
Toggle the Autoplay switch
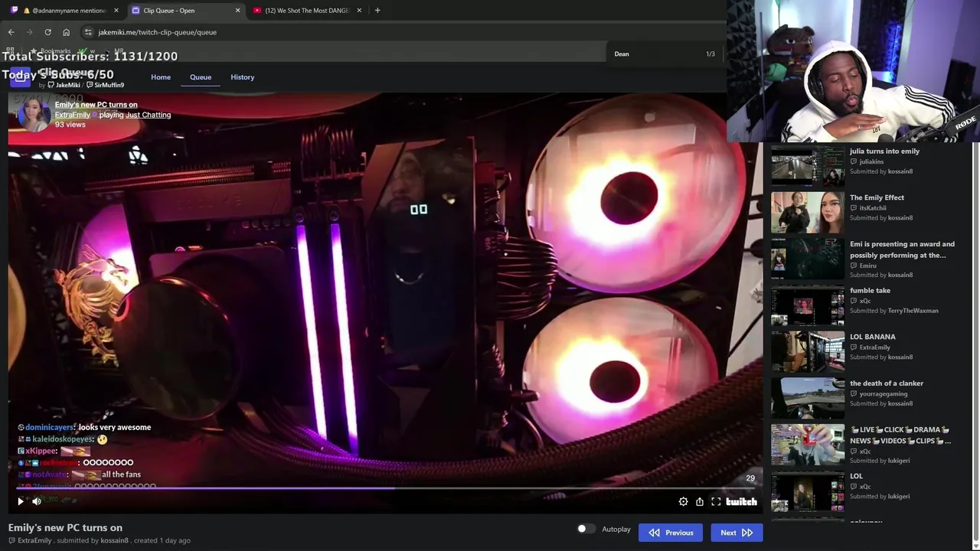[x=586, y=529]
